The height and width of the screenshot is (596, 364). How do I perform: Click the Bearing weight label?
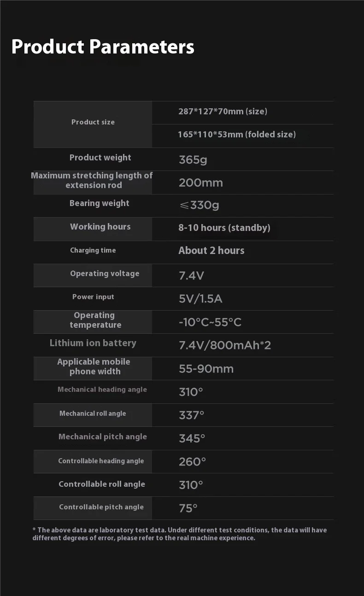tap(99, 203)
